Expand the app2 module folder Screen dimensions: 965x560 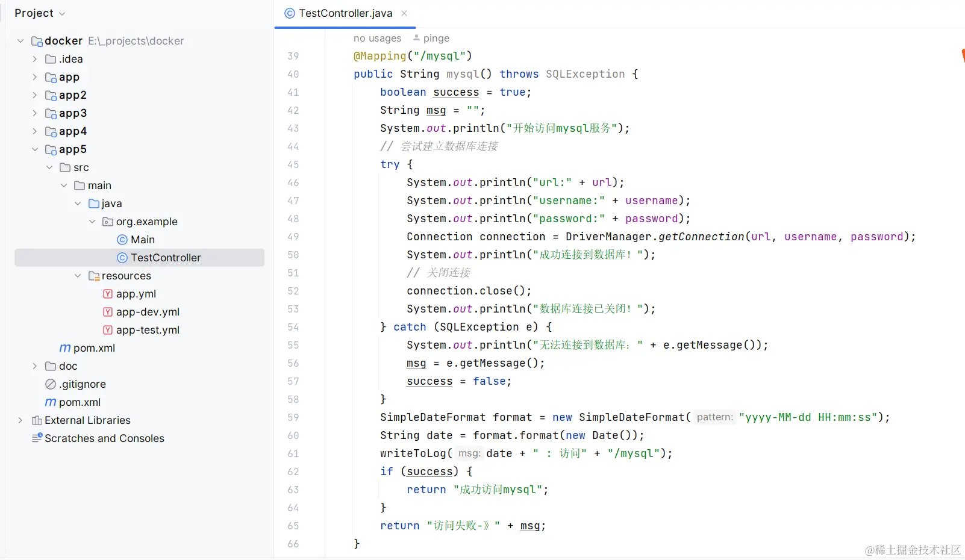pos(35,95)
